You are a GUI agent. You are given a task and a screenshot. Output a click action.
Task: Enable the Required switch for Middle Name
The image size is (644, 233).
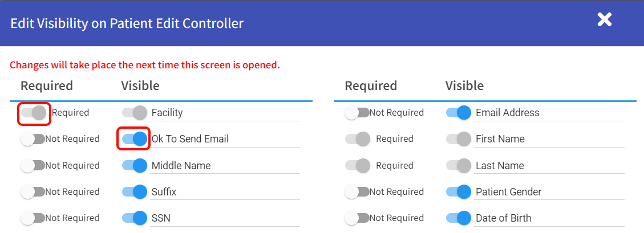(32, 166)
